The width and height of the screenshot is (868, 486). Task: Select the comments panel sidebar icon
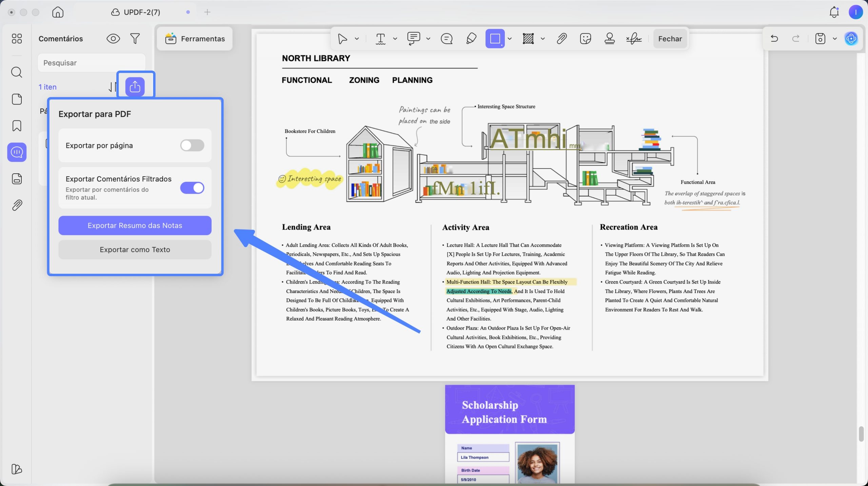[x=17, y=152]
